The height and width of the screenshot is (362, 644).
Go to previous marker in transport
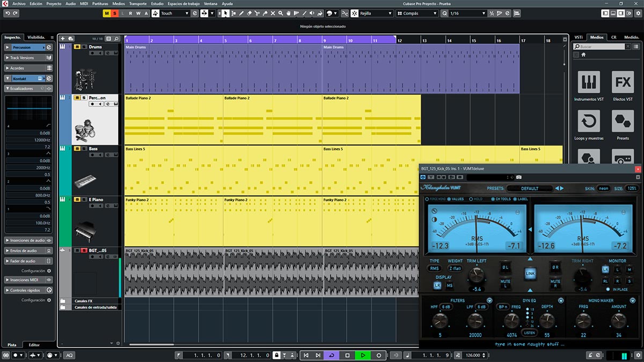(x=306, y=355)
